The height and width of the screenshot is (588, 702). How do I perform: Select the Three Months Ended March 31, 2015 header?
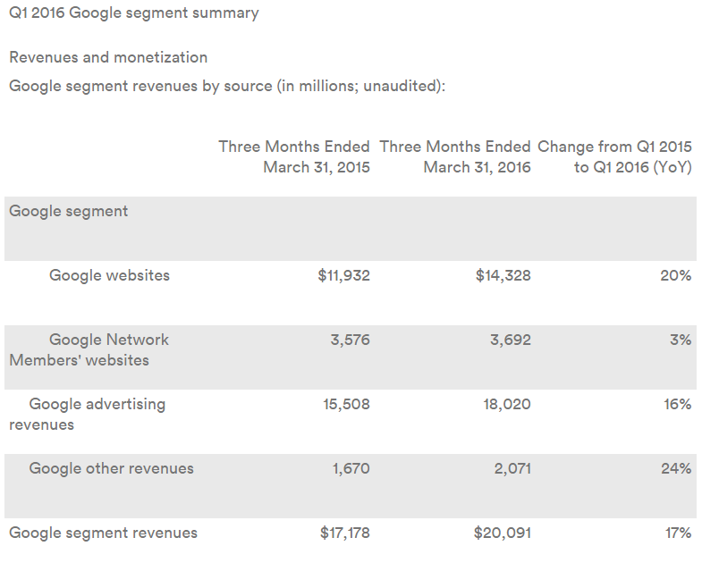click(x=294, y=157)
